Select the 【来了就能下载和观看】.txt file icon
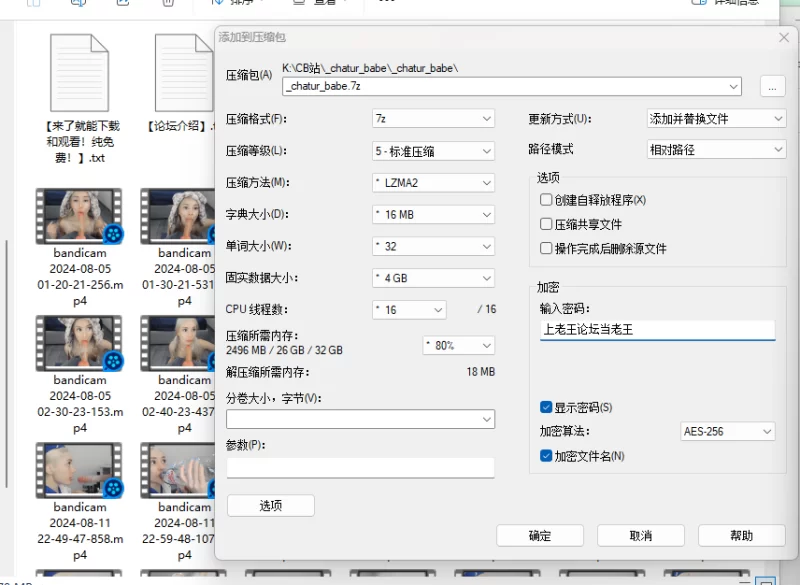This screenshot has width=800, height=585. [80, 73]
